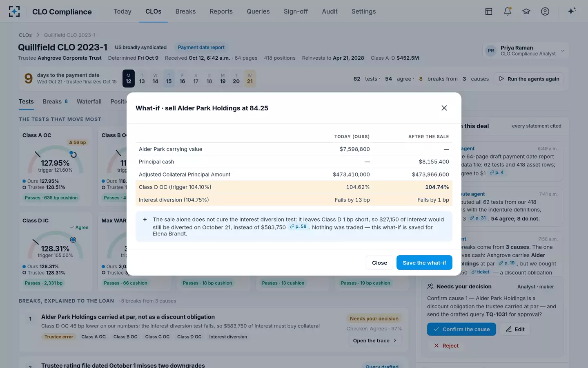Open break 1 Alder Park Holdings title
Viewport: 588px width, 368px height.
coord(128,317)
